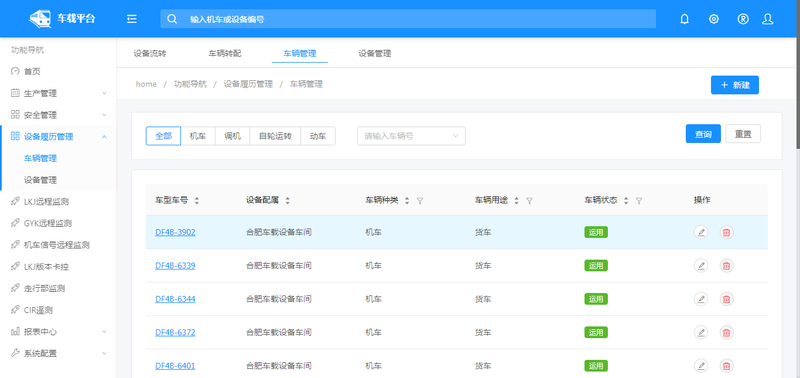Switch to 车辆转配 tab
The height and width of the screenshot is (378, 800).
click(x=224, y=53)
